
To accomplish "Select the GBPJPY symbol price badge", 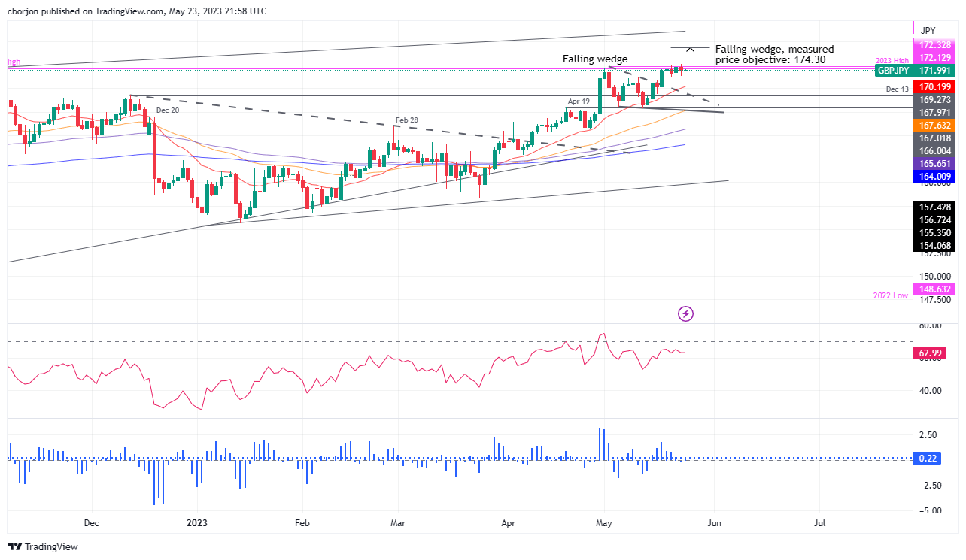I will coord(892,71).
